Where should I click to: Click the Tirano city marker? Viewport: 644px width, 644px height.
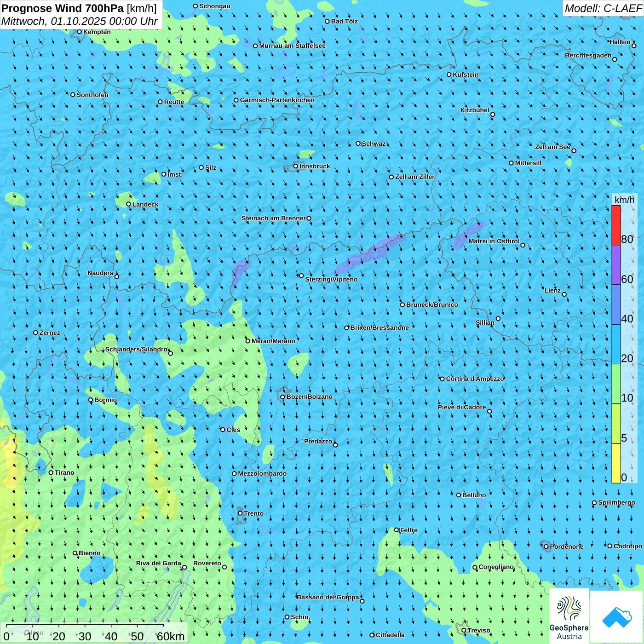tap(51, 472)
